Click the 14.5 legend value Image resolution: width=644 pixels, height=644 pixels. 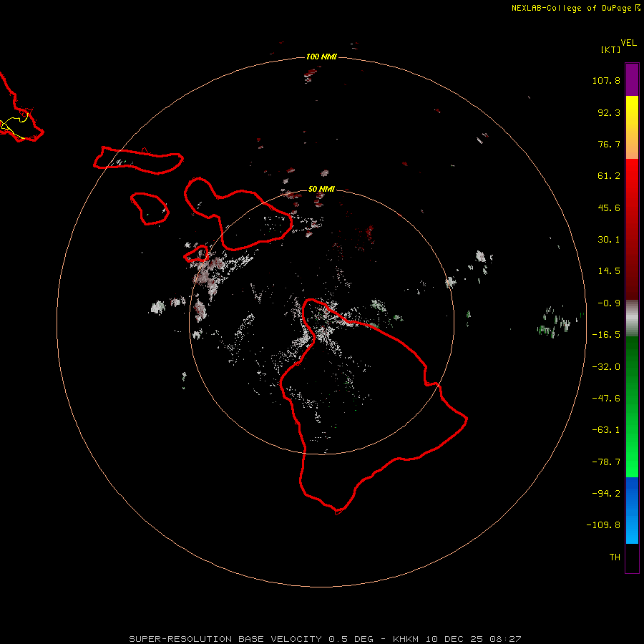(x=609, y=271)
